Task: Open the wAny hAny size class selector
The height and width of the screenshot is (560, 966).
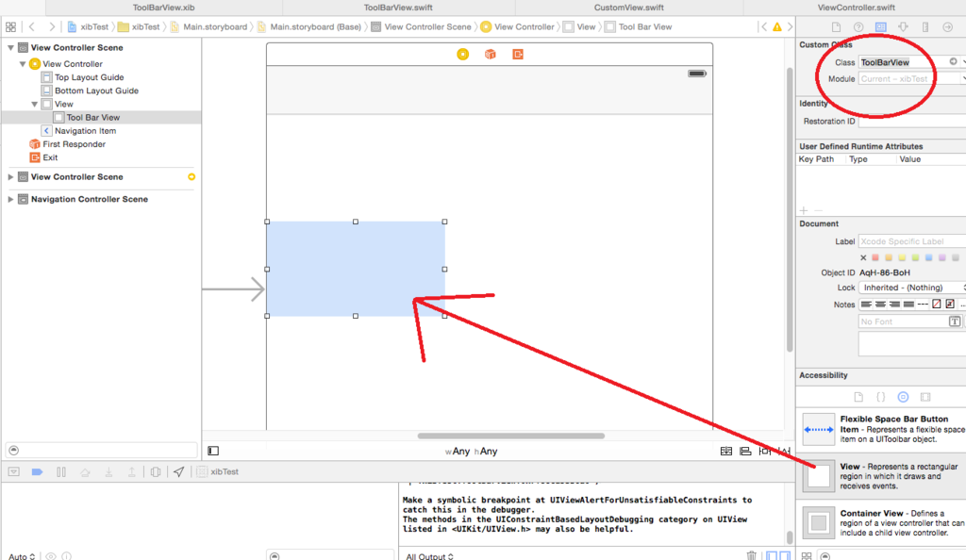Action: click(x=472, y=451)
